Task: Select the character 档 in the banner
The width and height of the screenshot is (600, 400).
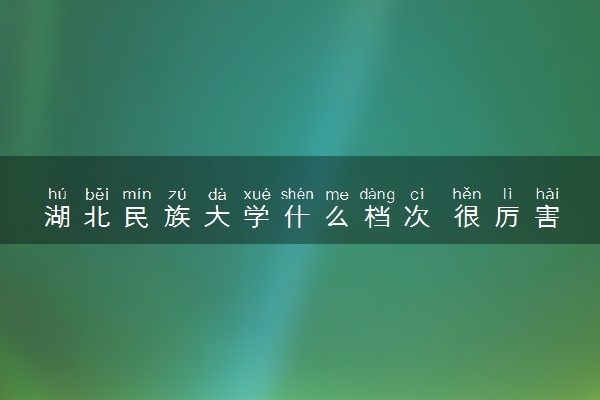Action: tap(377, 217)
